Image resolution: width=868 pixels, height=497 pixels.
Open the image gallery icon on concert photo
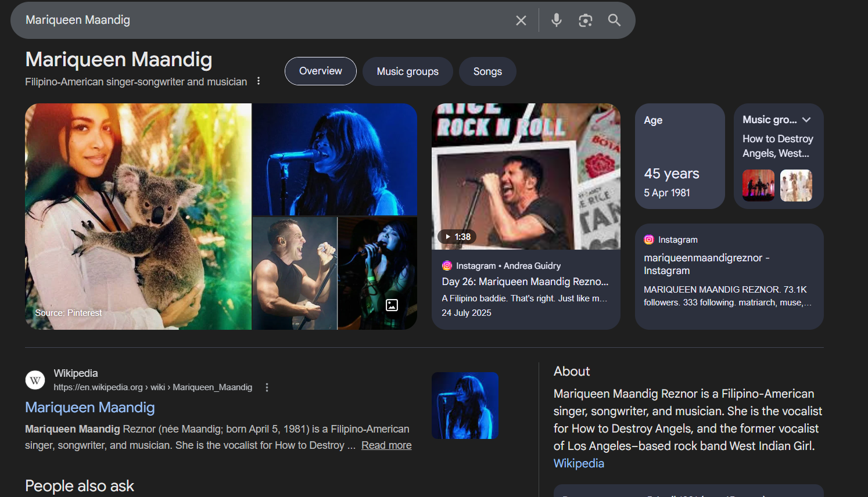tap(392, 305)
